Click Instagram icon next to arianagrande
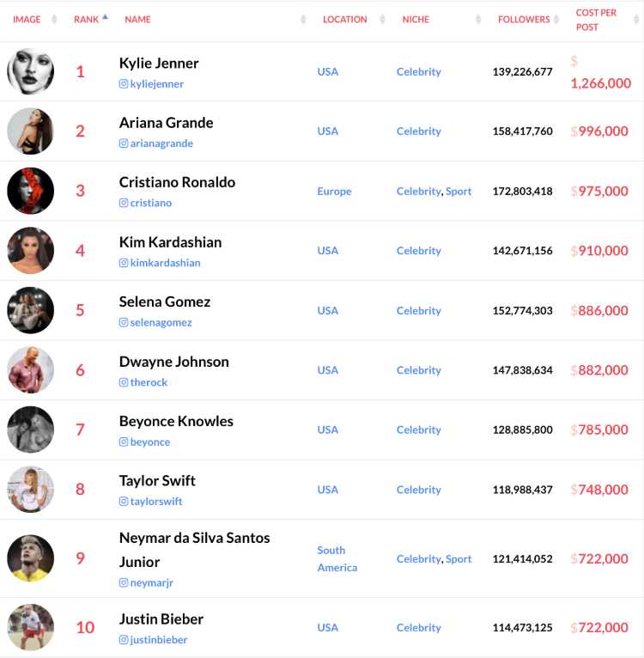The width and height of the screenshot is (644, 658). 124,143
